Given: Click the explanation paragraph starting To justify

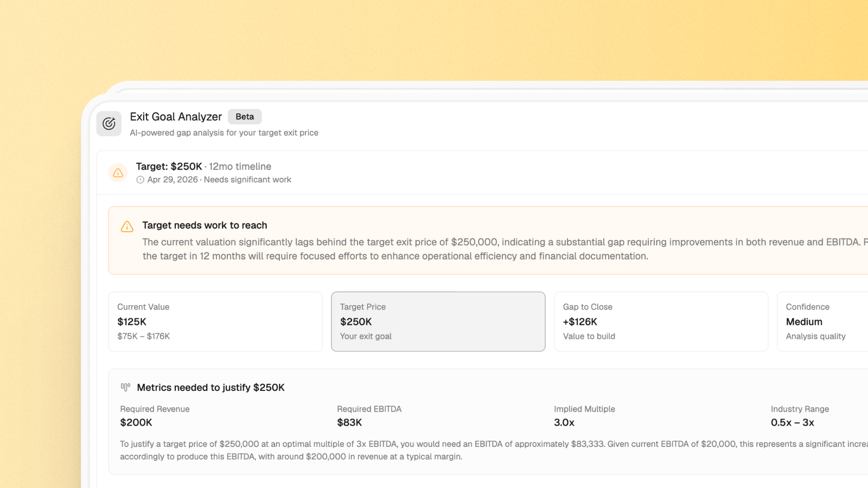Looking at the screenshot, I should tap(494, 450).
